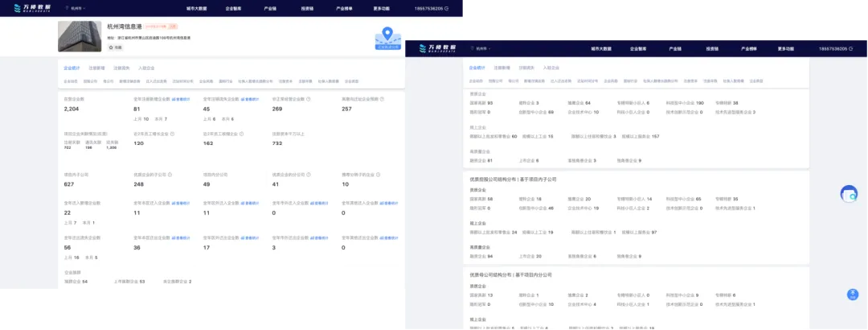The height and width of the screenshot is (330, 868).
Task: Click 查看统计 link beside 全年区外迁入企业数
Action: click(x=250, y=204)
